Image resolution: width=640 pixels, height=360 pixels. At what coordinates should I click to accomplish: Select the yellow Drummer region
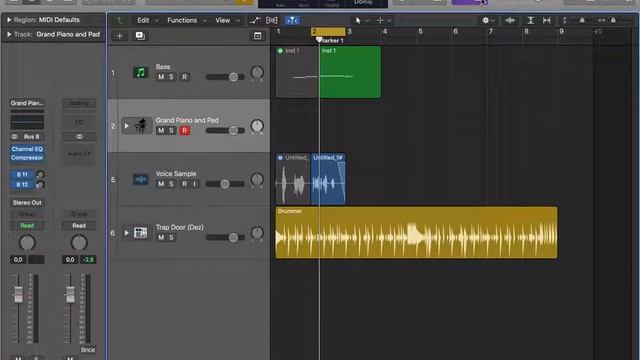click(416, 232)
